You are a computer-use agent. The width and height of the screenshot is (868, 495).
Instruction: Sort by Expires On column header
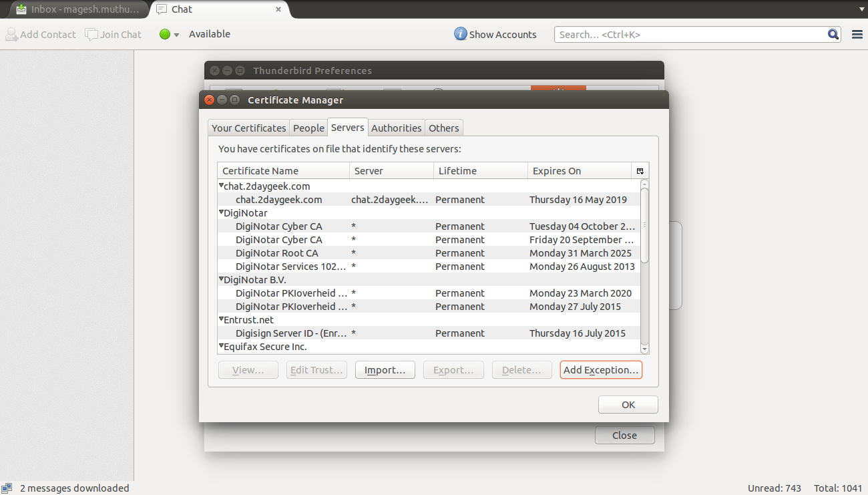(x=580, y=171)
